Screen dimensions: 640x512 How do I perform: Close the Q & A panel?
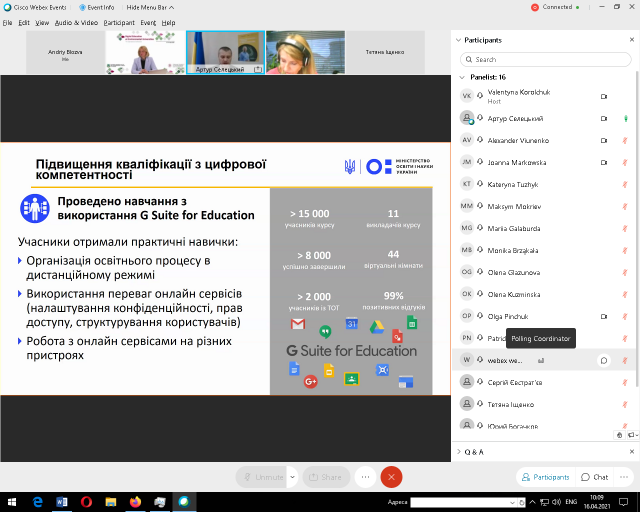pos(632,452)
